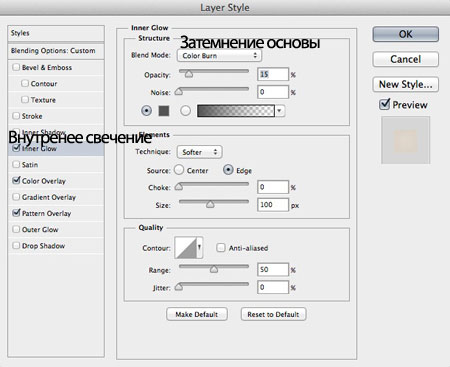Select the gradient radio button
This screenshot has width=450, height=367.
point(185,111)
